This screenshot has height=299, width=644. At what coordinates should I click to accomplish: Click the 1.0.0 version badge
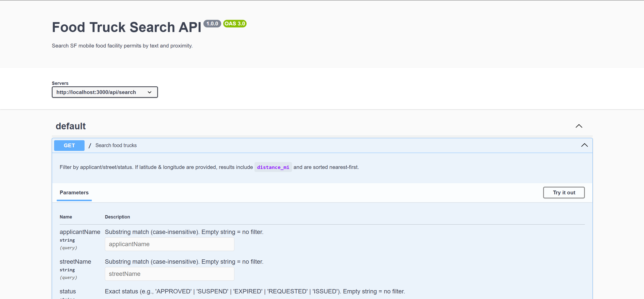point(212,24)
